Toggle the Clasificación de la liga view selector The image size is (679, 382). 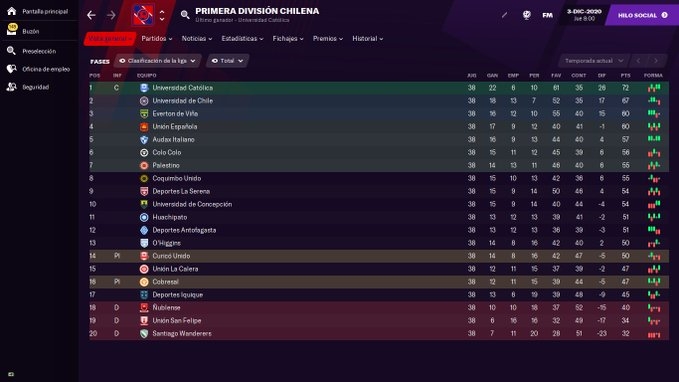pyautogui.click(x=158, y=61)
